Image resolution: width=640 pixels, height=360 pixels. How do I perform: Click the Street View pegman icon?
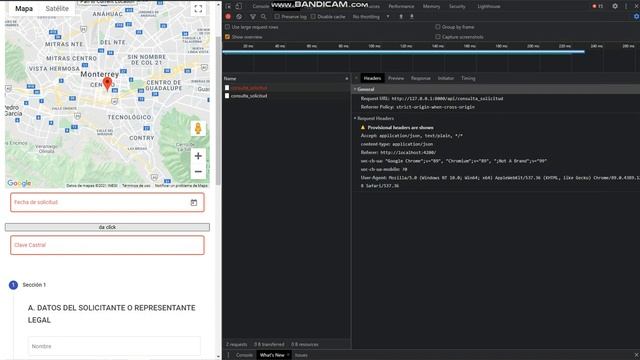tap(198, 129)
